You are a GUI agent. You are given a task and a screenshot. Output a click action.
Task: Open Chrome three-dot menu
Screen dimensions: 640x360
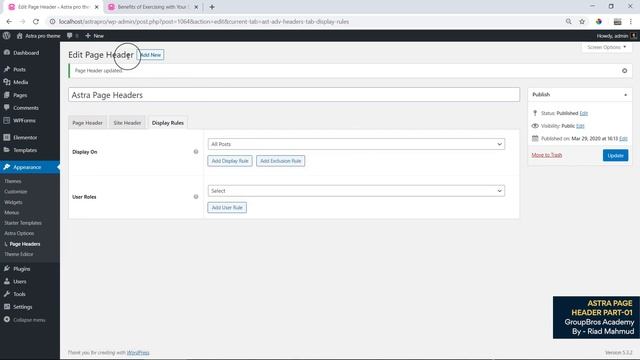pos(631,22)
